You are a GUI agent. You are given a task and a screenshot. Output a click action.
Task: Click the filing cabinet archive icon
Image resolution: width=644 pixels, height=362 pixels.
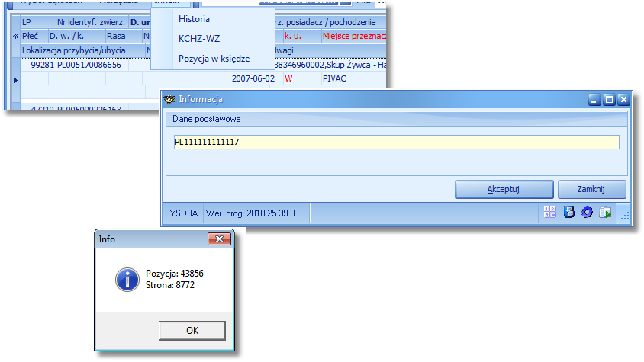568,212
